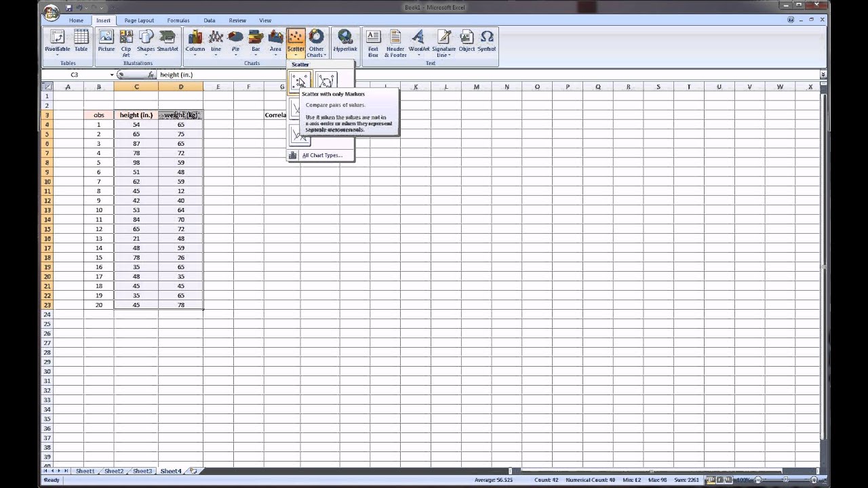Viewport: 868px width, 488px height.
Task: Switch to the Formulas tab
Action: coord(178,20)
